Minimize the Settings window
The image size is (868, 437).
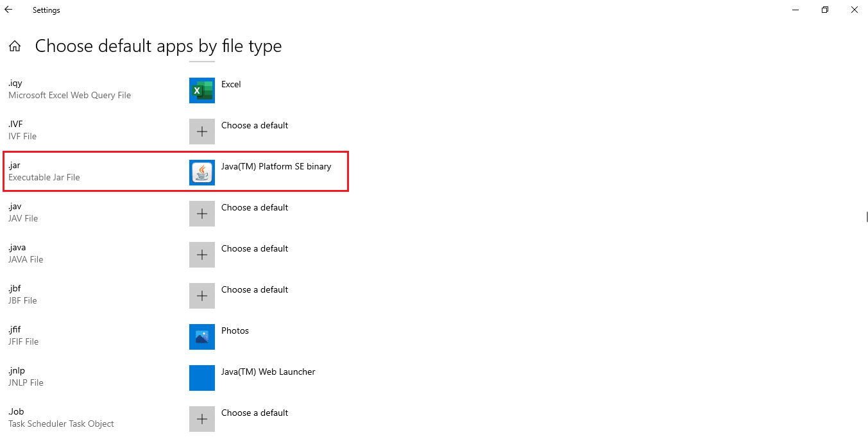coord(796,10)
